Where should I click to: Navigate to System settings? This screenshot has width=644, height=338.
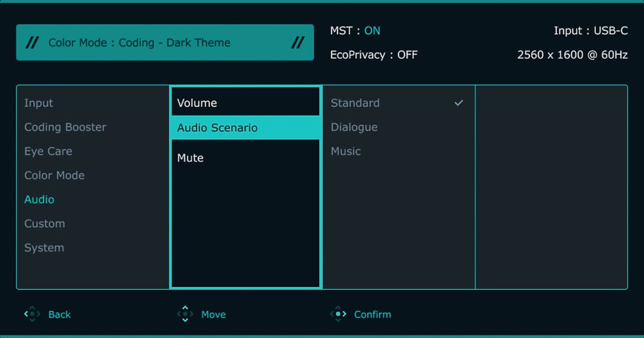click(44, 248)
